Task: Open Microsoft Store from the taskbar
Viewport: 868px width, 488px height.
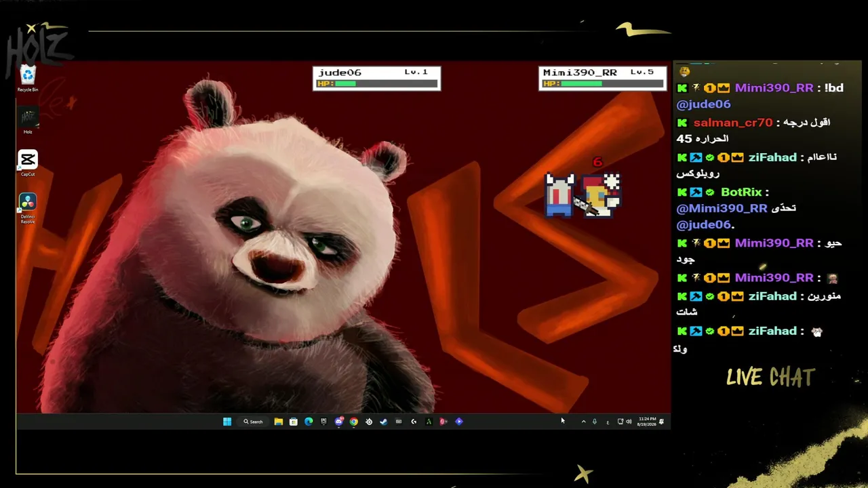Action: pyautogui.click(x=294, y=422)
